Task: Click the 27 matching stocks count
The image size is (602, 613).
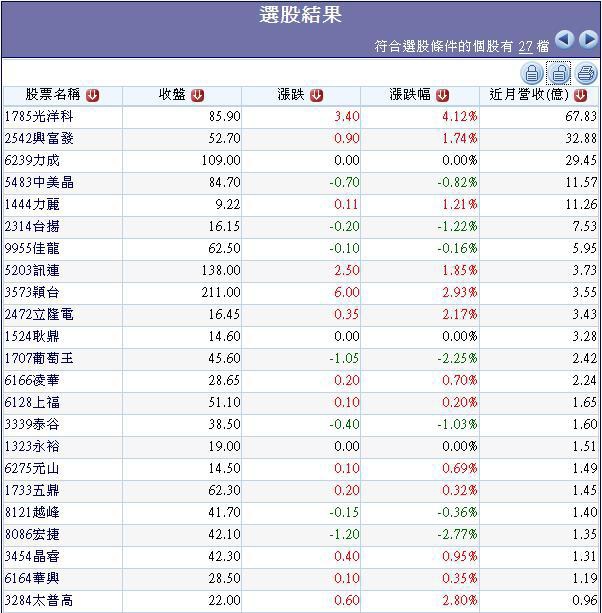Action: pos(525,47)
